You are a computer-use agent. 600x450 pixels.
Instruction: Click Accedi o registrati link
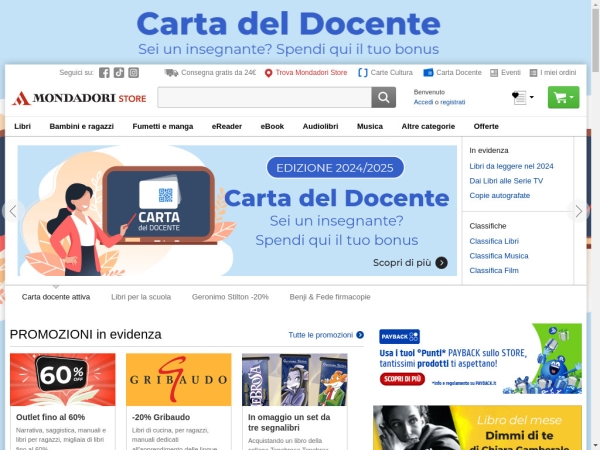coord(439,102)
